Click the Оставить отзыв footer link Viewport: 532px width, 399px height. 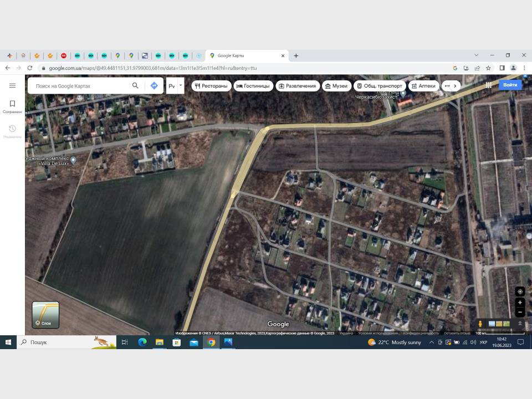457,333
